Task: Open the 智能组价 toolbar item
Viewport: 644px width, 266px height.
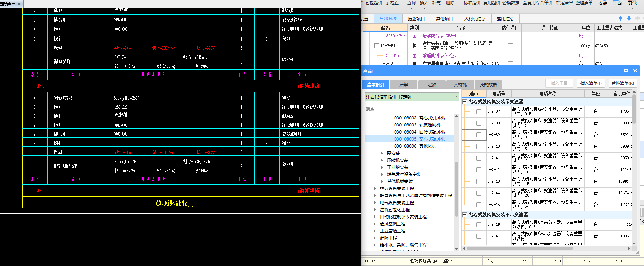Action: (374, 3)
